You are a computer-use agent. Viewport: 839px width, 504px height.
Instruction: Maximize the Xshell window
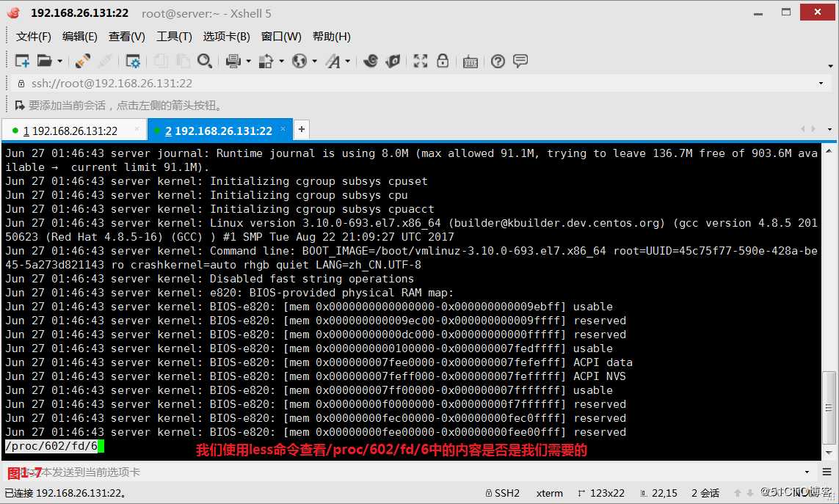785,12
